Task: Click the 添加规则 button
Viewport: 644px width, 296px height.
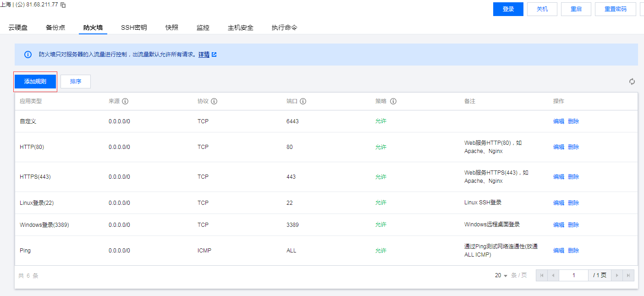Action: 35,82
